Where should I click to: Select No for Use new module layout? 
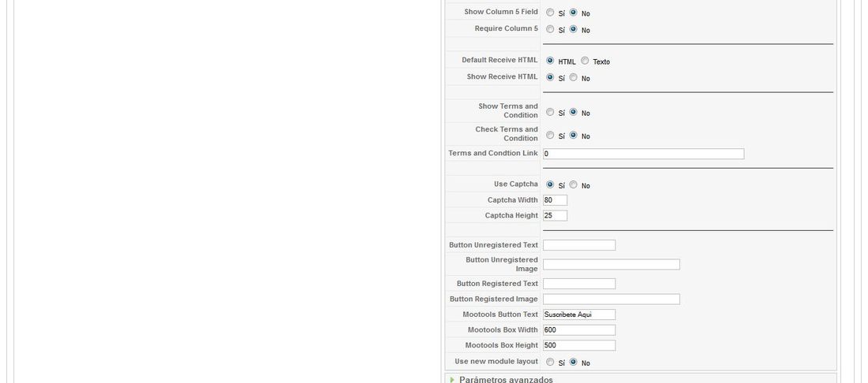[573, 362]
